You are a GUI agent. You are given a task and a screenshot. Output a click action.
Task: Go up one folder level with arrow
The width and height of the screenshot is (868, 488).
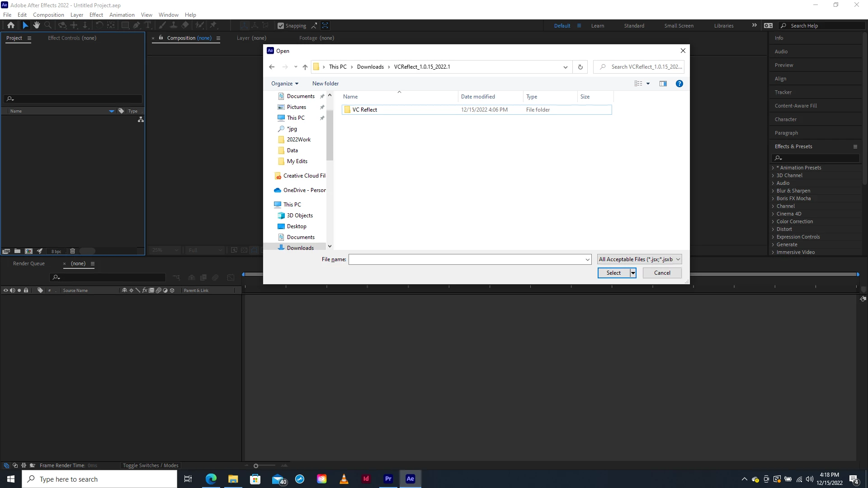pos(305,67)
